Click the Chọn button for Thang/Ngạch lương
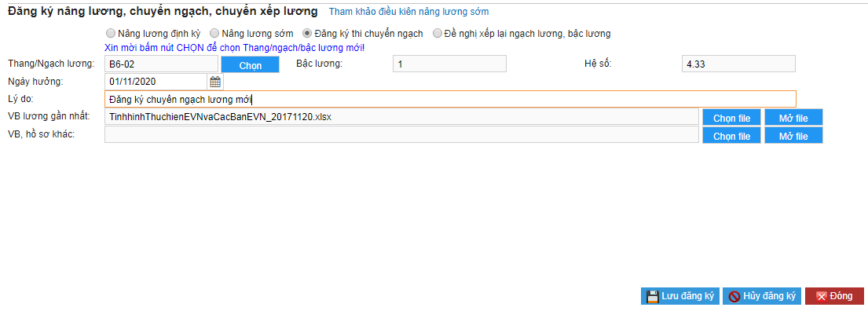This screenshot has width=868, height=311. (251, 64)
